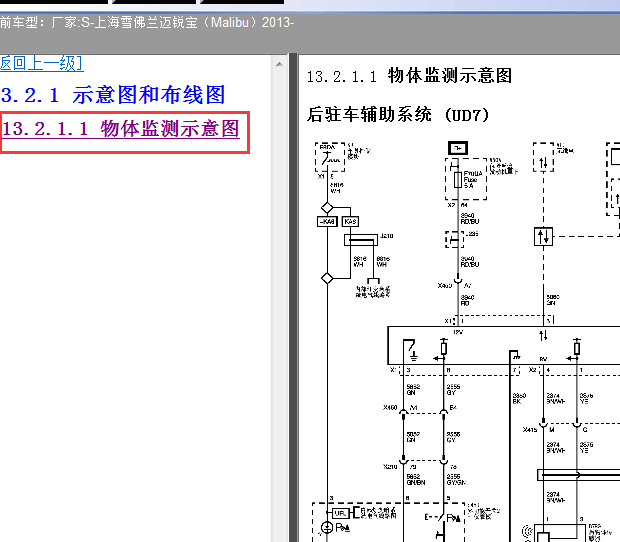This screenshot has width=620, height=542.
Task: Click the 5852 GN wire label below X1
Action: point(413,390)
